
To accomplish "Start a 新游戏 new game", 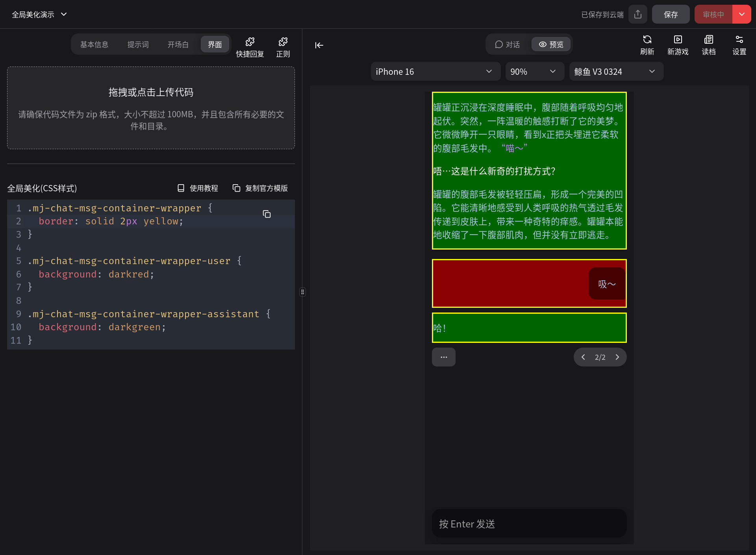I will (678, 44).
